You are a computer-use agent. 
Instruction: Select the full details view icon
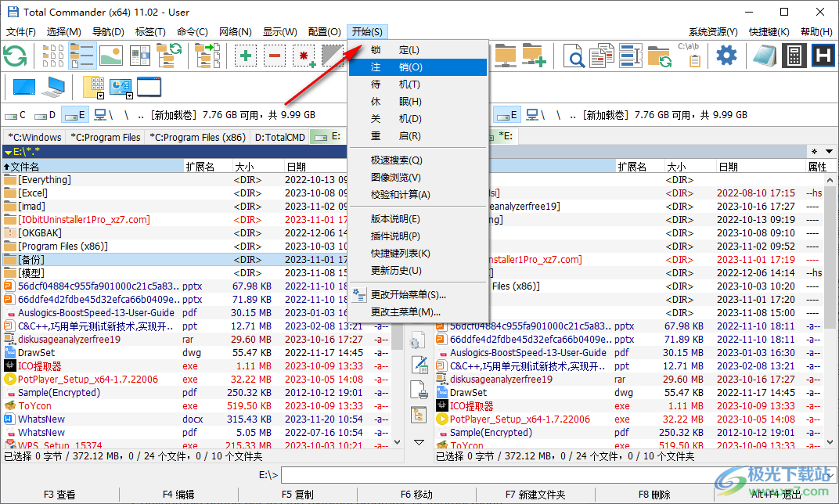coord(82,56)
